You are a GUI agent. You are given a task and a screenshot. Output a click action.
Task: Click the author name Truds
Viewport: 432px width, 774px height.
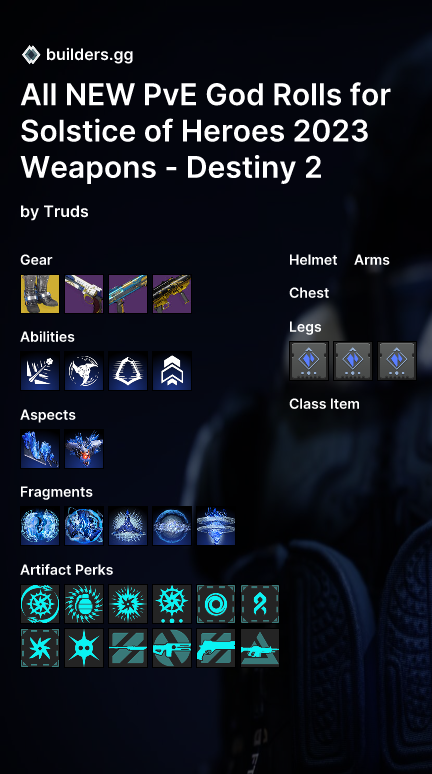pyautogui.click(x=66, y=211)
